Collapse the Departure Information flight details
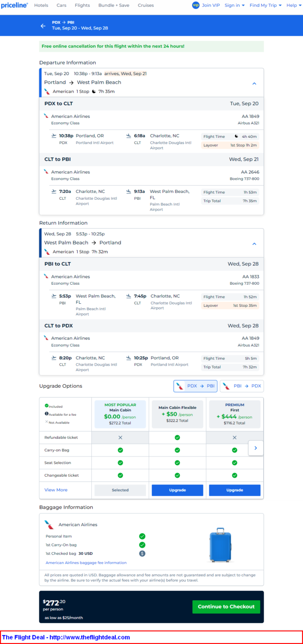303x644 pixels. click(x=254, y=83)
